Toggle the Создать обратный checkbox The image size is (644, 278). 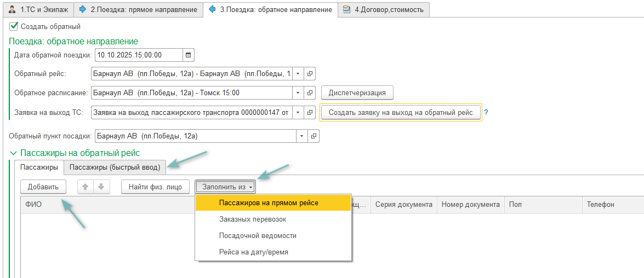tap(14, 26)
